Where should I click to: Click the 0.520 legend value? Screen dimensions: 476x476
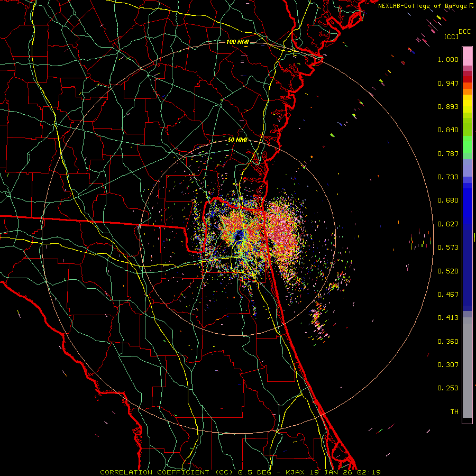click(x=448, y=271)
